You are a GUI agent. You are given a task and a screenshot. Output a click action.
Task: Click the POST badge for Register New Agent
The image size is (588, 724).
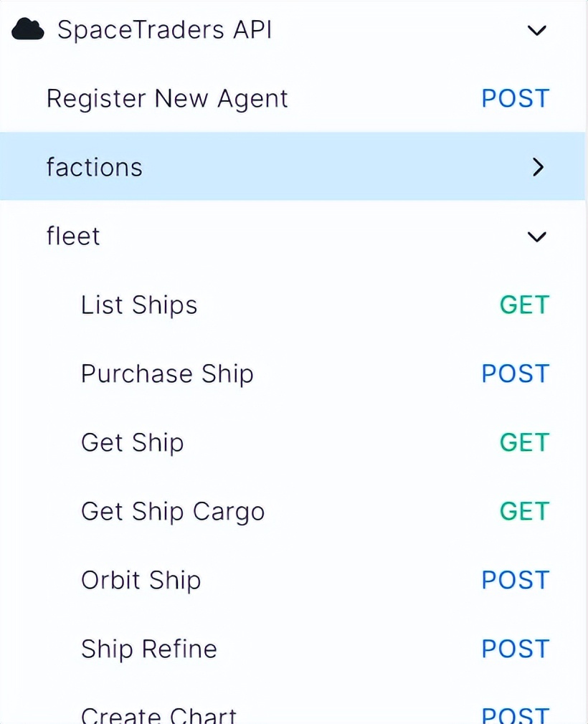(x=515, y=99)
